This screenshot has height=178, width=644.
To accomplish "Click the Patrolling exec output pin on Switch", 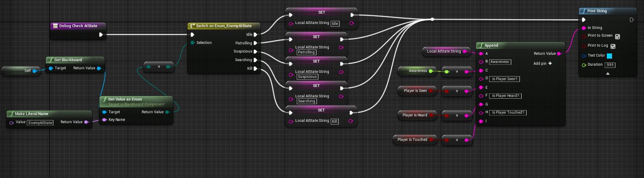I will [x=256, y=43].
